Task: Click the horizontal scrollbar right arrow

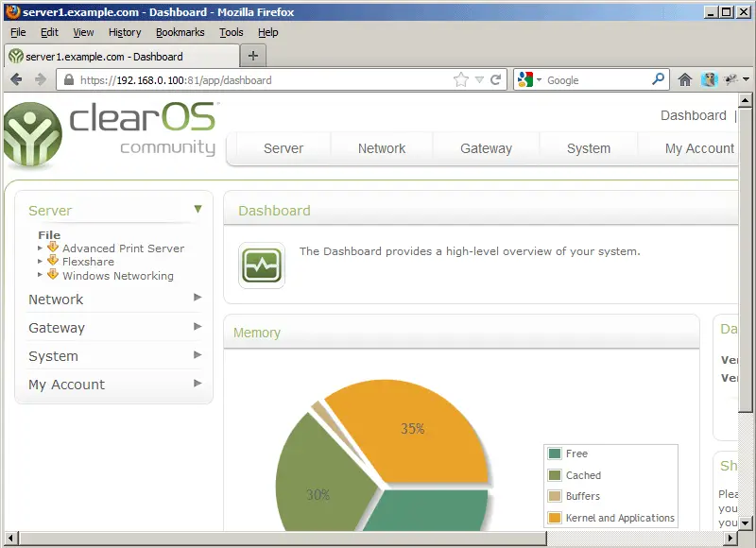Action: pos(730,538)
